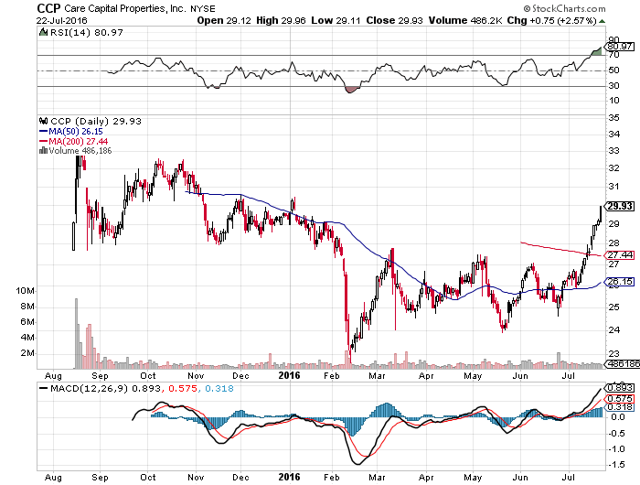Select the blue MA(50) line swatch
The image size is (640, 485).
coord(43,131)
